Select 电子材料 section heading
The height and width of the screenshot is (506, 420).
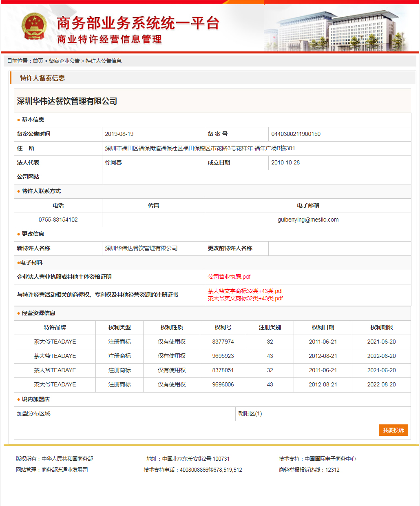31,262
